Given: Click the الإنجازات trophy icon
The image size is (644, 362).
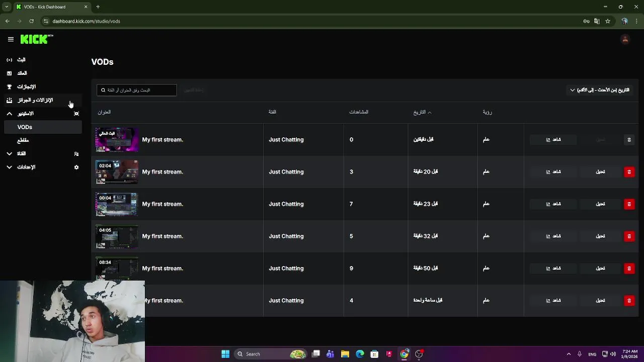Looking at the screenshot, I should click(x=9, y=86).
